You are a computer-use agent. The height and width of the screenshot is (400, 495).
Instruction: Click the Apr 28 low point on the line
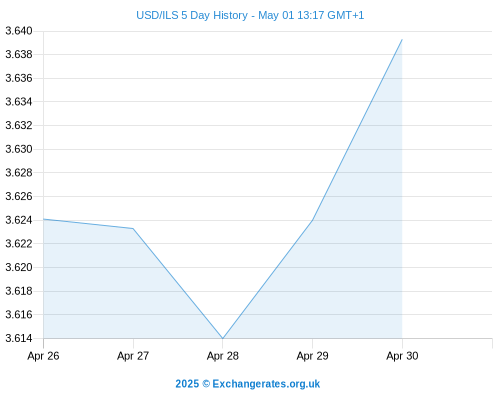coord(223,338)
